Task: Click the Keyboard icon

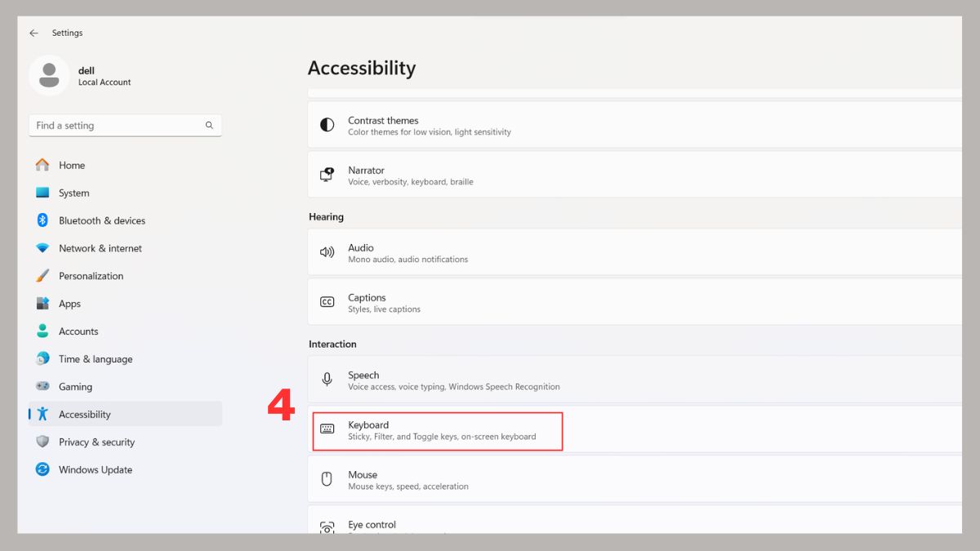Action: [x=327, y=429]
